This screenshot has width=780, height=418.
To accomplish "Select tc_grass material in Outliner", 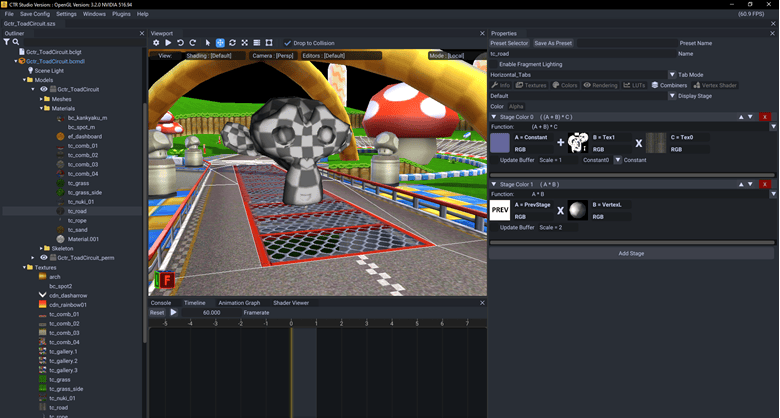I will pyautogui.click(x=77, y=183).
